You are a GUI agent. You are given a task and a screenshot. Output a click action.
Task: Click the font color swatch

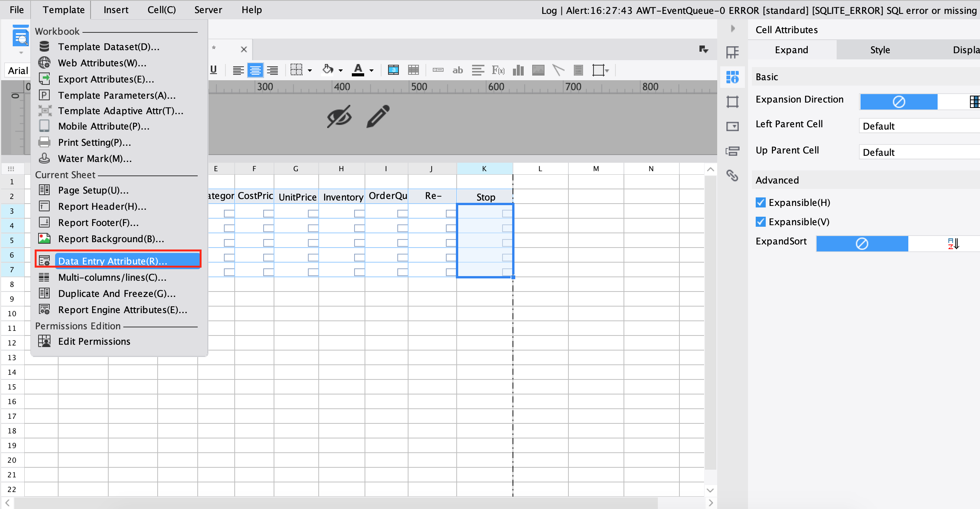pos(358,70)
